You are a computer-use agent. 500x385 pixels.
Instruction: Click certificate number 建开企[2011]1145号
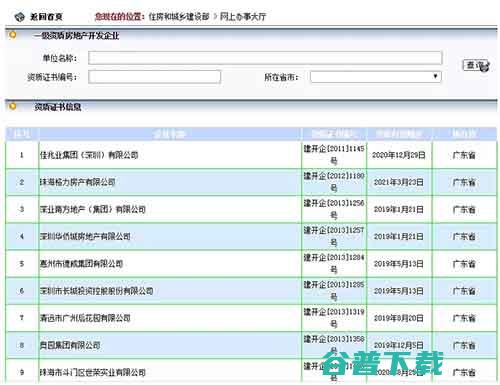(x=334, y=155)
